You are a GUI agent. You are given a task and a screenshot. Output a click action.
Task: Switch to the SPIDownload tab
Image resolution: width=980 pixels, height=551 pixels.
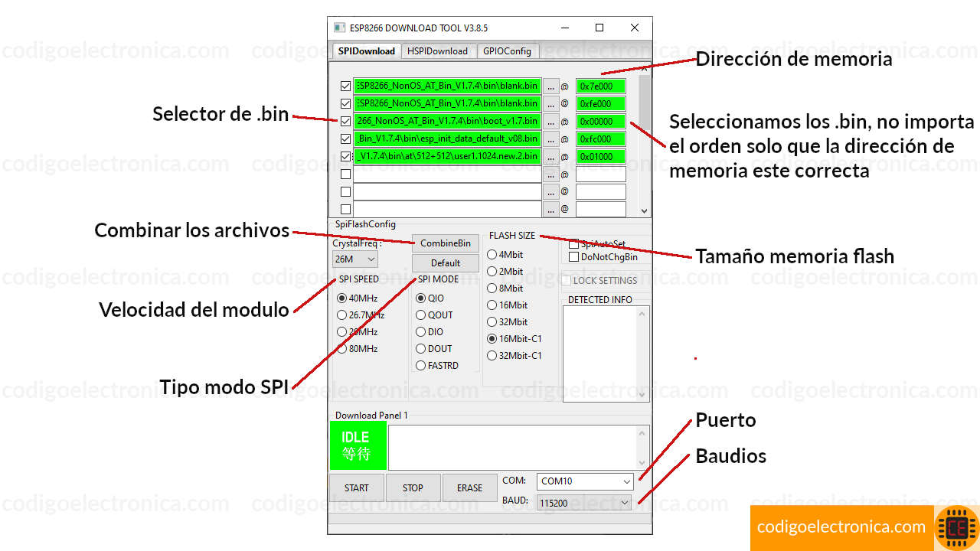click(x=366, y=51)
